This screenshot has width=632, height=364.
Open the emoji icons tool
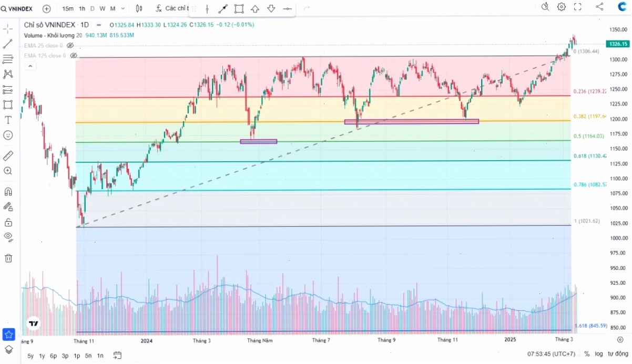click(x=8, y=135)
